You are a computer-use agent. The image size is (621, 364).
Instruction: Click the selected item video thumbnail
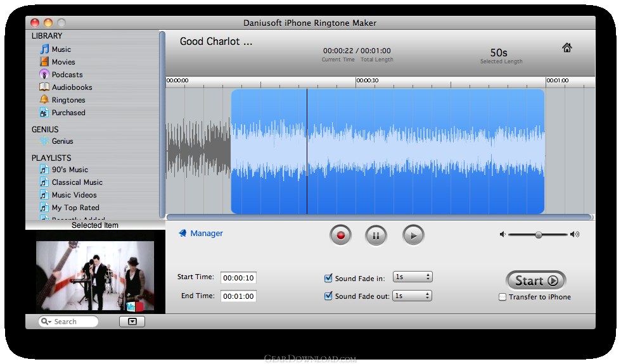(x=95, y=276)
